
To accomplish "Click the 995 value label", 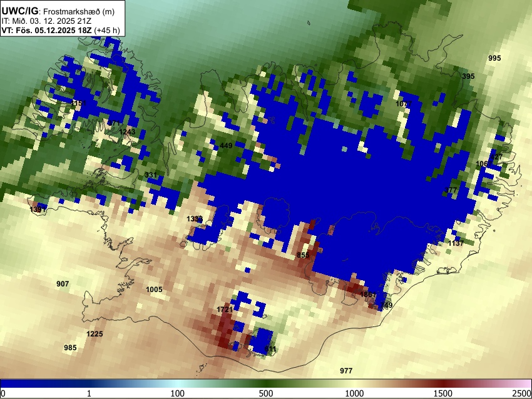I will click(494, 58).
